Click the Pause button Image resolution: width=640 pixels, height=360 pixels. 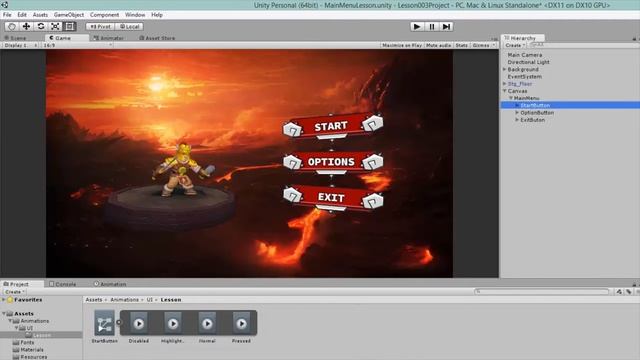tap(432, 27)
